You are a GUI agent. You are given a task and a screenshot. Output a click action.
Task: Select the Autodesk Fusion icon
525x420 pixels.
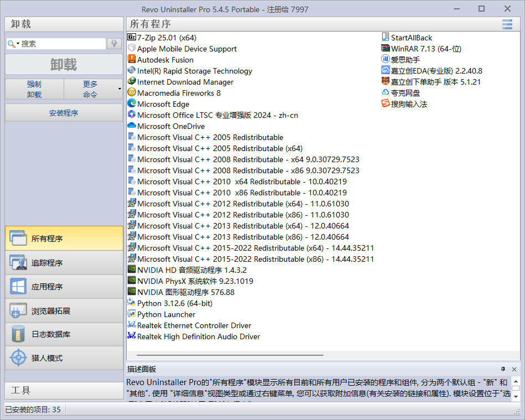pos(132,59)
